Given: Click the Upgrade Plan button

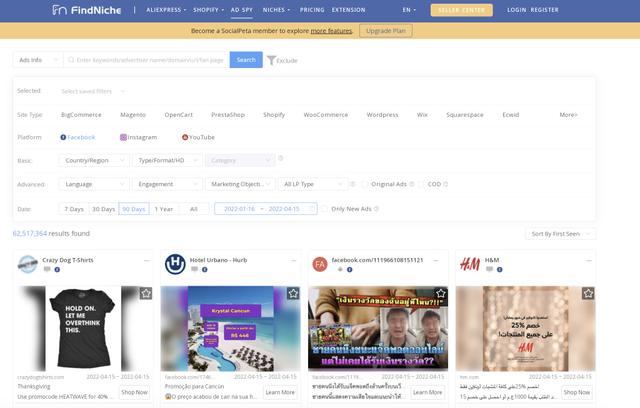Looking at the screenshot, I should (x=386, y=31).
